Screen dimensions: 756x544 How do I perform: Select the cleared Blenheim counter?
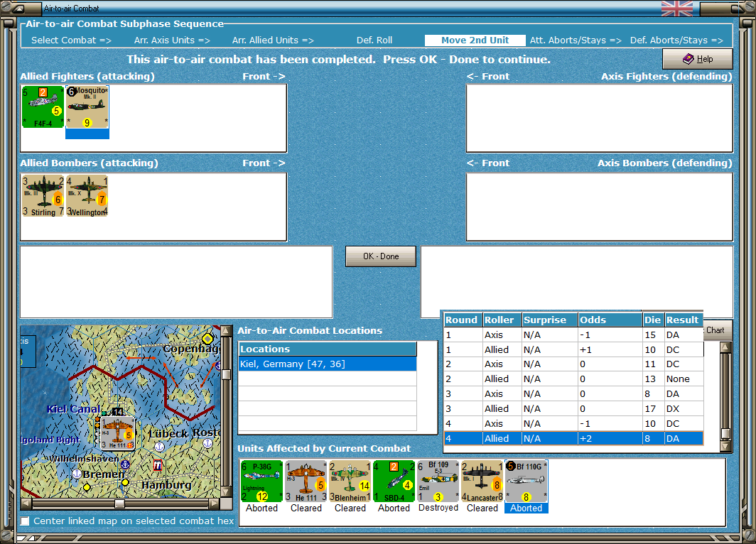tap(350, 482)
